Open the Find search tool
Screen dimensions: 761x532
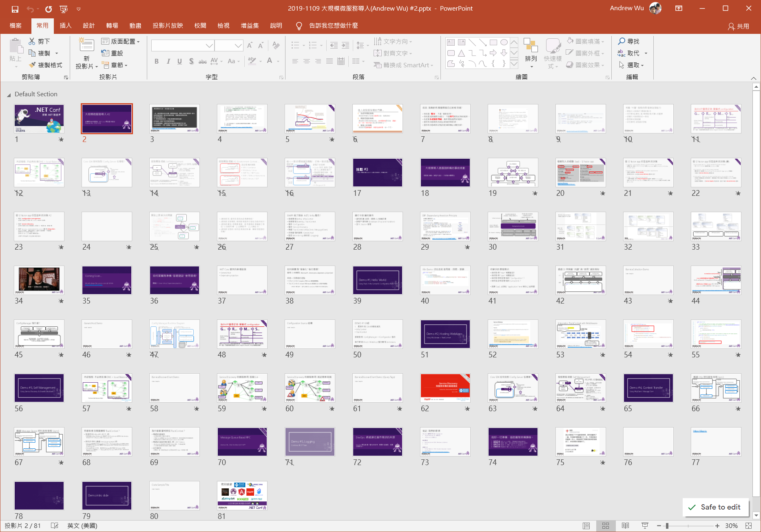628,41
